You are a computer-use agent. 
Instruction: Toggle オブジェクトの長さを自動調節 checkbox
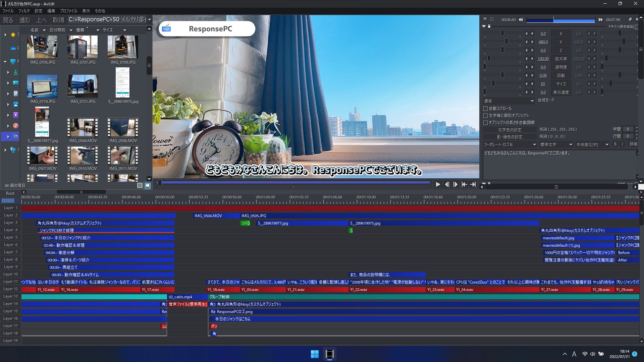point(485,123)
